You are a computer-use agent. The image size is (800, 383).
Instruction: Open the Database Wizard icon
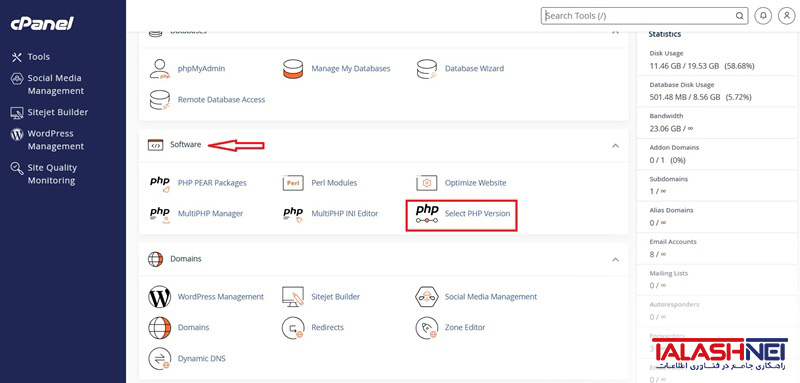tap(427, 68)
